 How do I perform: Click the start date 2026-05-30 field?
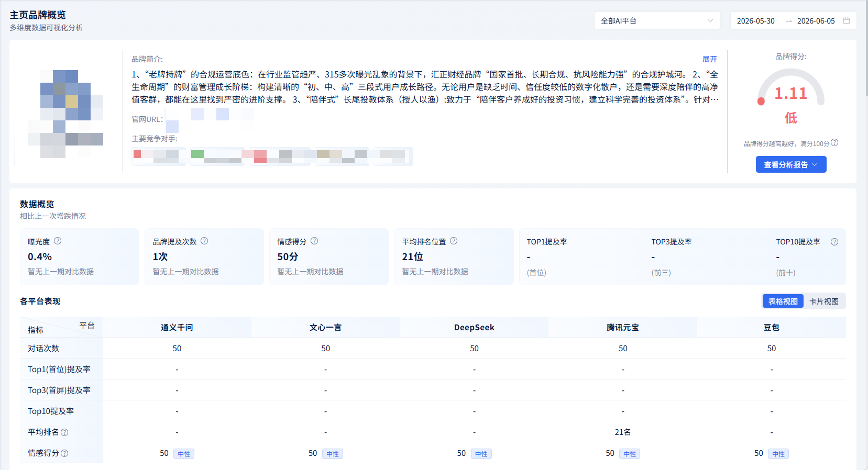pyautogui.click(x=755, y=21)
